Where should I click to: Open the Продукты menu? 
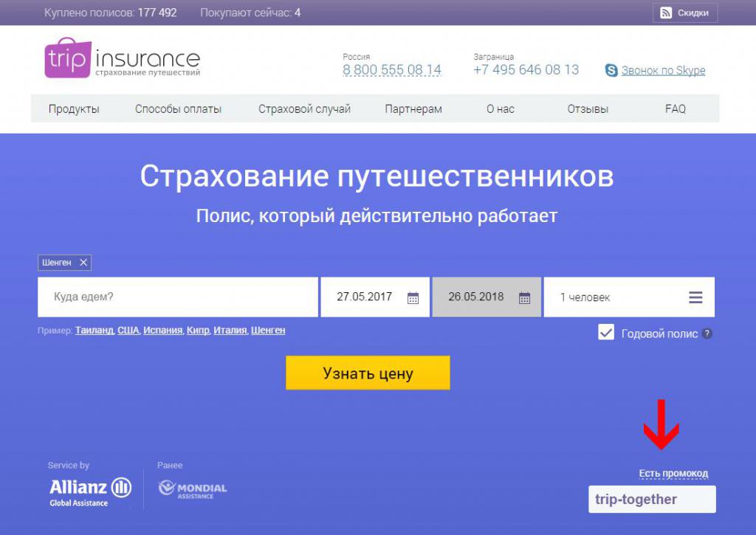pyautogui.click(x=74, y=109)
